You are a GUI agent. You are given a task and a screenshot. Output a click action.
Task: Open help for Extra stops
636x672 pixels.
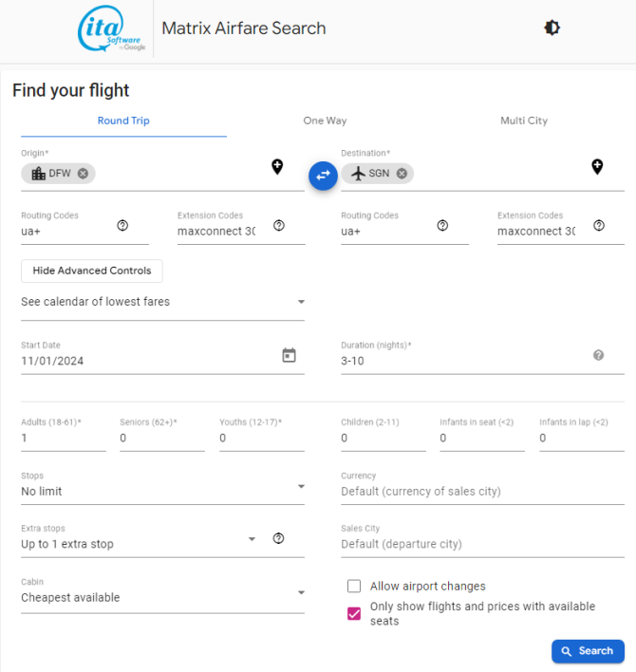[x=278, y=538]
